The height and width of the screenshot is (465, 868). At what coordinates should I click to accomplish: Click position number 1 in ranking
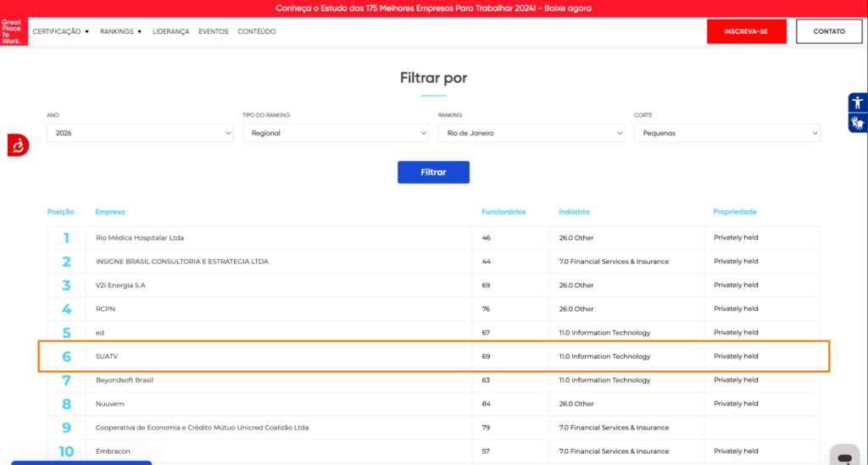(66, 238)
